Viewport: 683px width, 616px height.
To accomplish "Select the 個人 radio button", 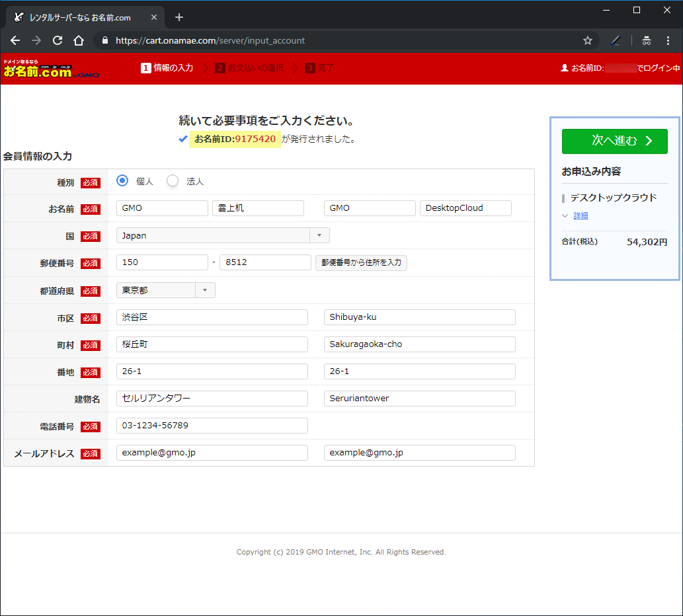I will [x=122, y=180].
